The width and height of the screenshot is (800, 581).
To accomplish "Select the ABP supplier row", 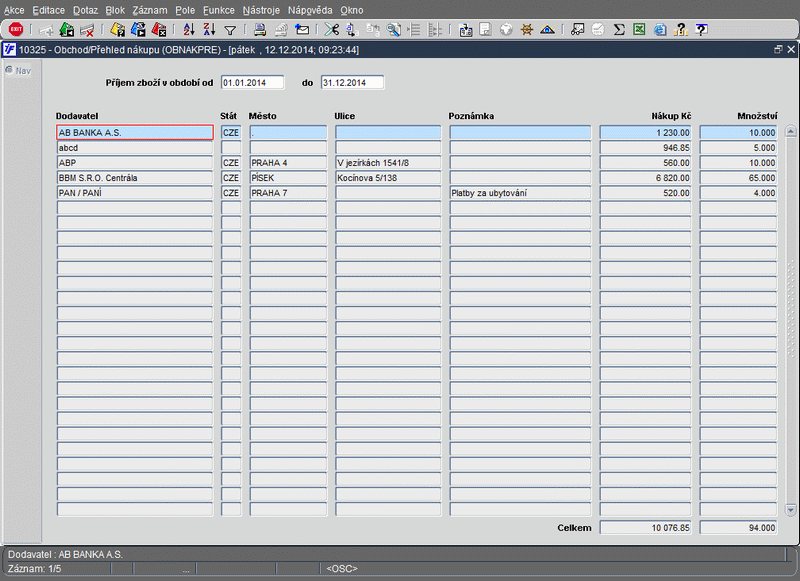I will (x=135, y=163).
